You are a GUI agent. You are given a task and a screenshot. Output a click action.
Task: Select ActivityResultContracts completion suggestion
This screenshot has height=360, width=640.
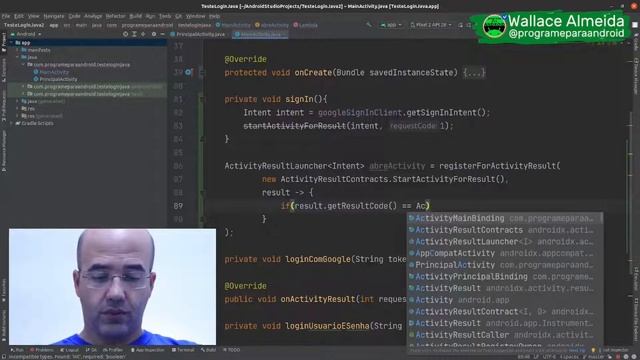505,230
